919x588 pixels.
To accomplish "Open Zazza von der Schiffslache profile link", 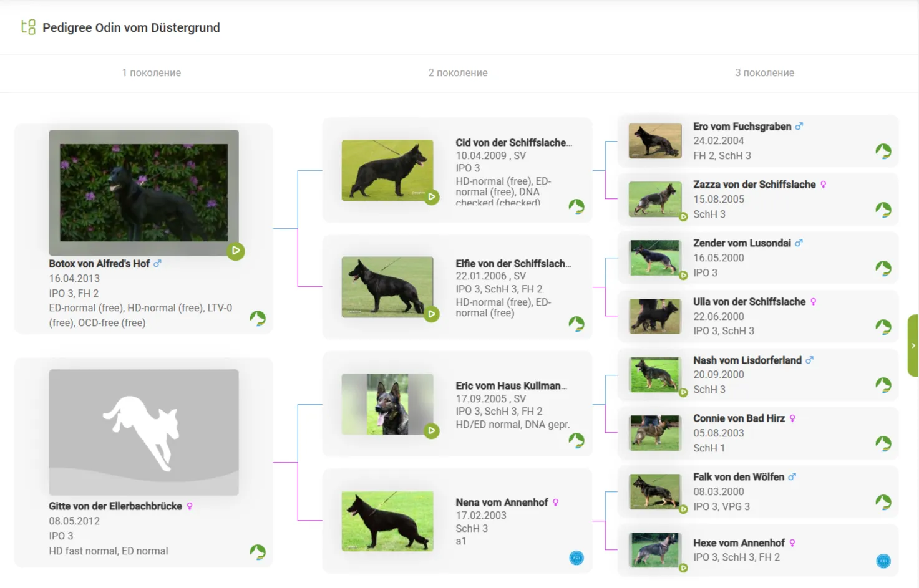I will (x=754, y=185).
